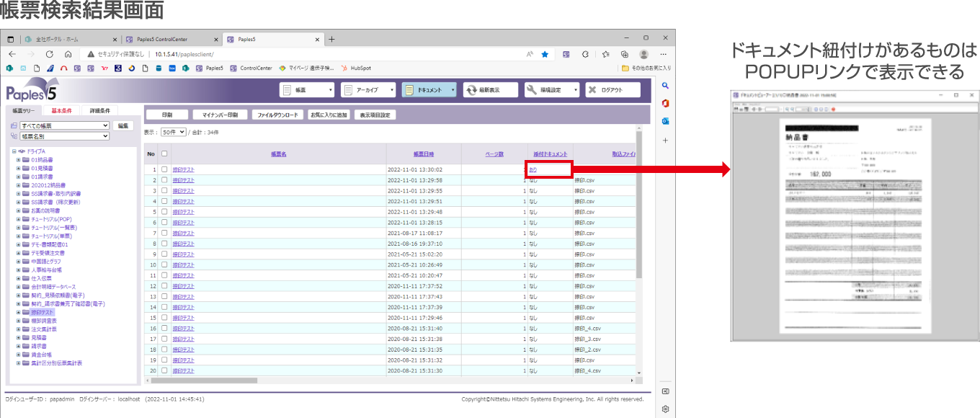Open the アーカイブ dropdown menu
The width and height of the screenshot is (980, 418).
369,90
